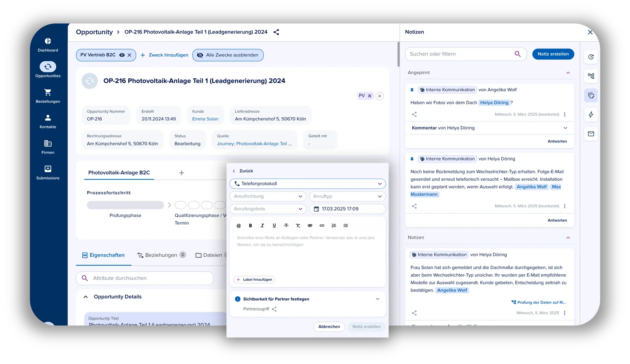Screen dimensions: 630x364
Task: Insert a bulleted list in the note
Action: (346, 226)
